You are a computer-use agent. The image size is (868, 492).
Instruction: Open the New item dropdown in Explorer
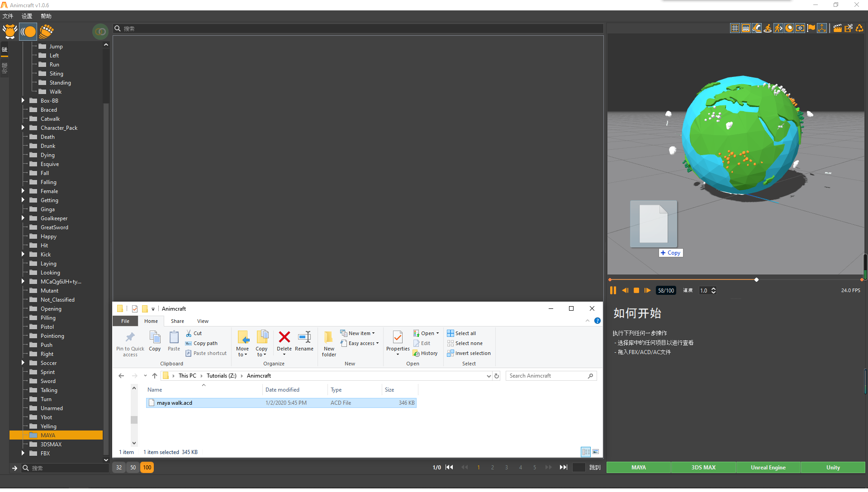358,333
